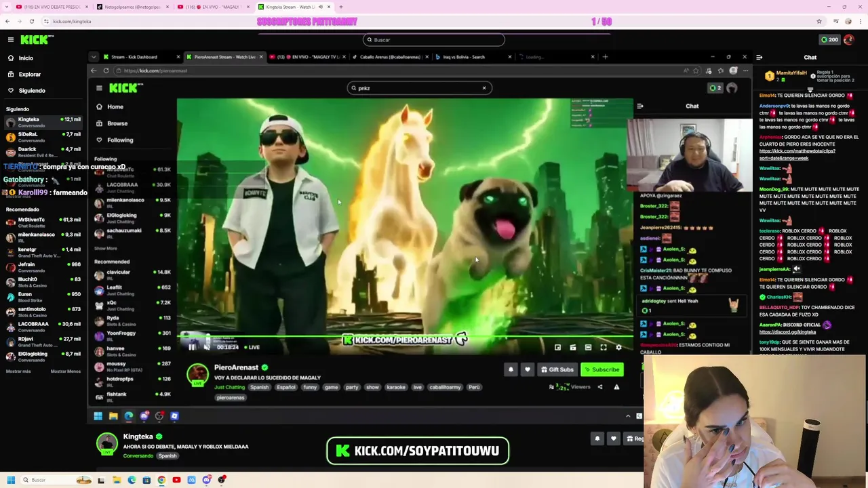The image size is (868, 488).
Task: Switch to Iraq vs Bolivia Search inner tab
Action: pos(473,57)
